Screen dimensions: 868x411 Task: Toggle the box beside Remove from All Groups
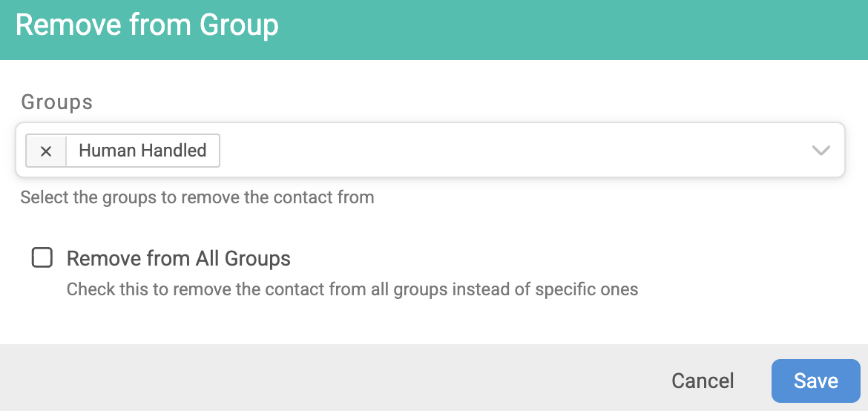[x=42, y=258]
